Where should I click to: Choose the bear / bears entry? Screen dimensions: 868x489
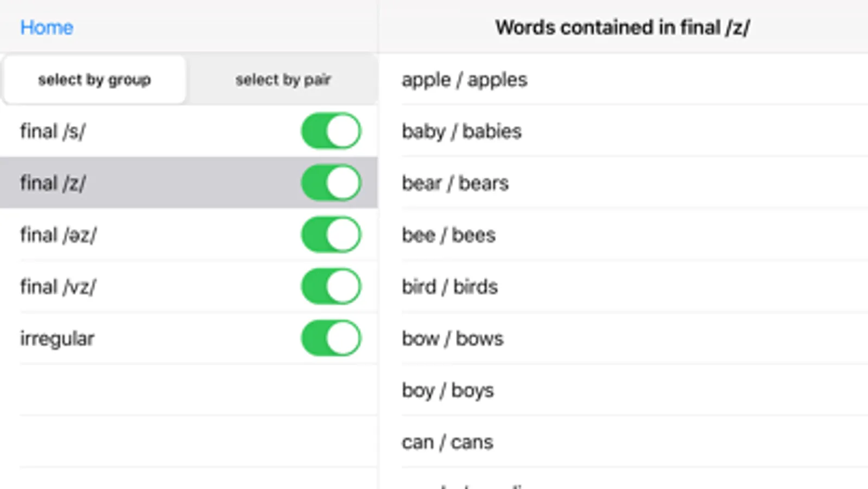pyautogui.click(x=455, y=183)
